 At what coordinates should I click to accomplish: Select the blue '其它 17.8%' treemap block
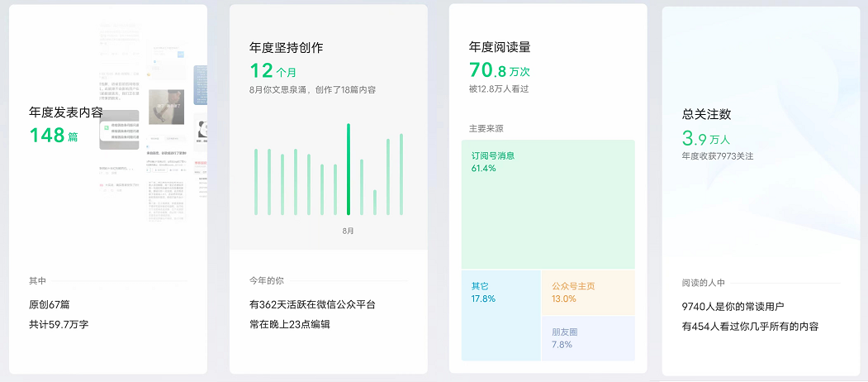click(x=501, y=316)
